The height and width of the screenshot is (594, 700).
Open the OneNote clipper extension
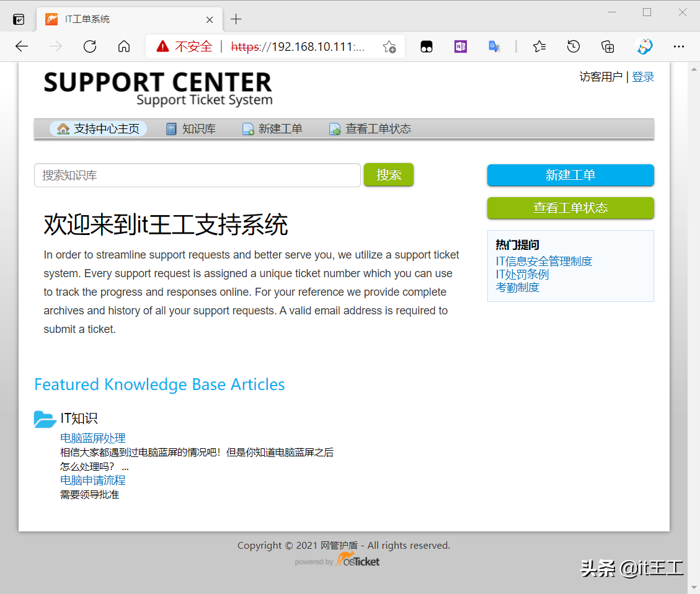coord(461,47)
